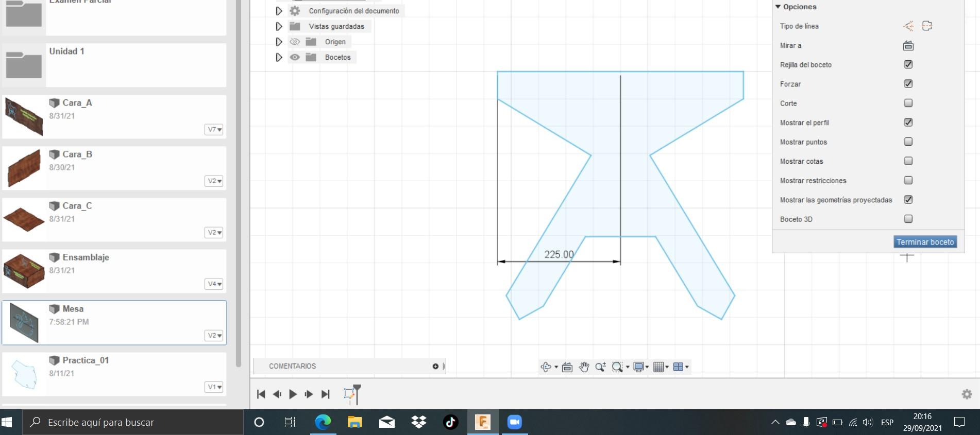Screen dimensions: 980x435
Task: Open Zoom app from the taskbar
Action: pyautogui.click(x=514, y=422)
